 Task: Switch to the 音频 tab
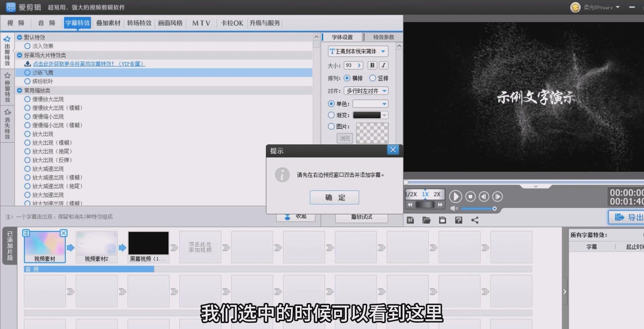(47, 23)
